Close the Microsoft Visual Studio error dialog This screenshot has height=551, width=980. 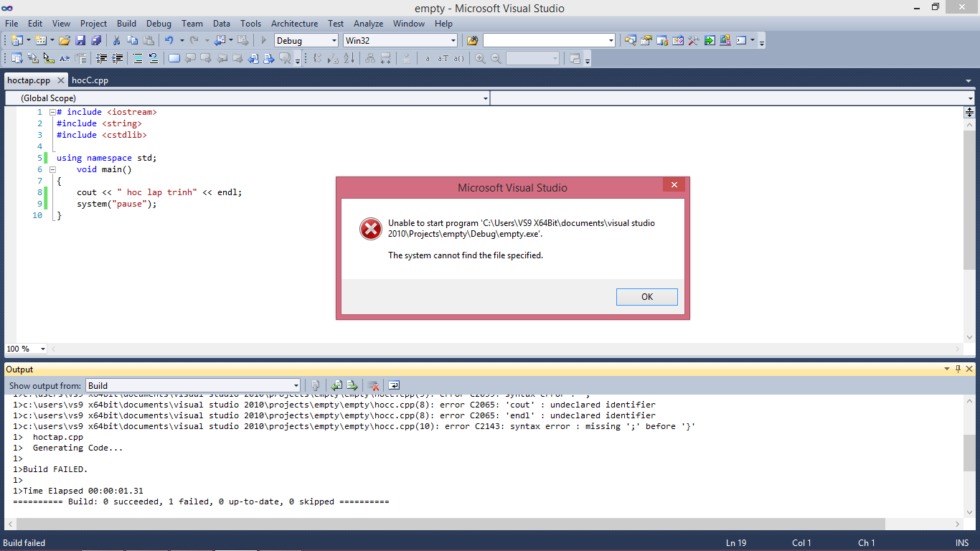point(674,185)
